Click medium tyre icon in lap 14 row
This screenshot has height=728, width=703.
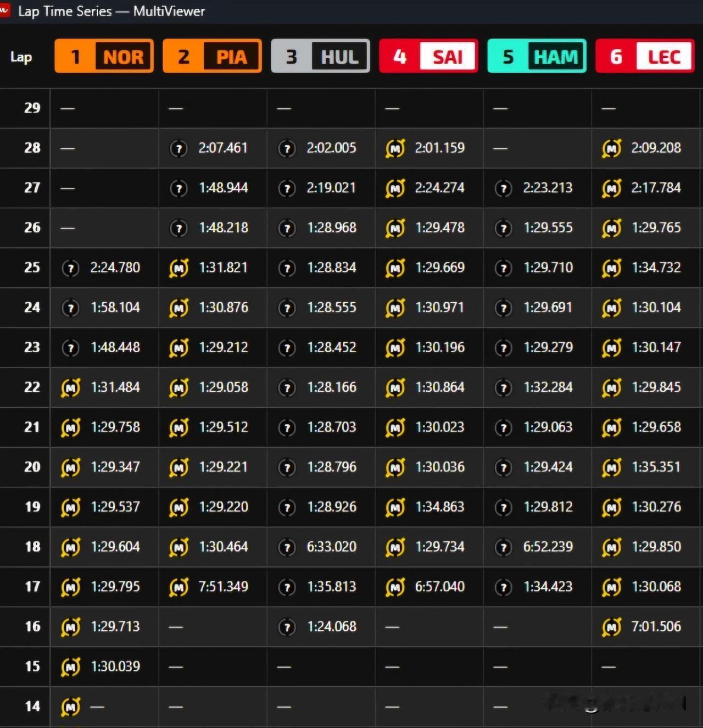(x=70, y=707)
